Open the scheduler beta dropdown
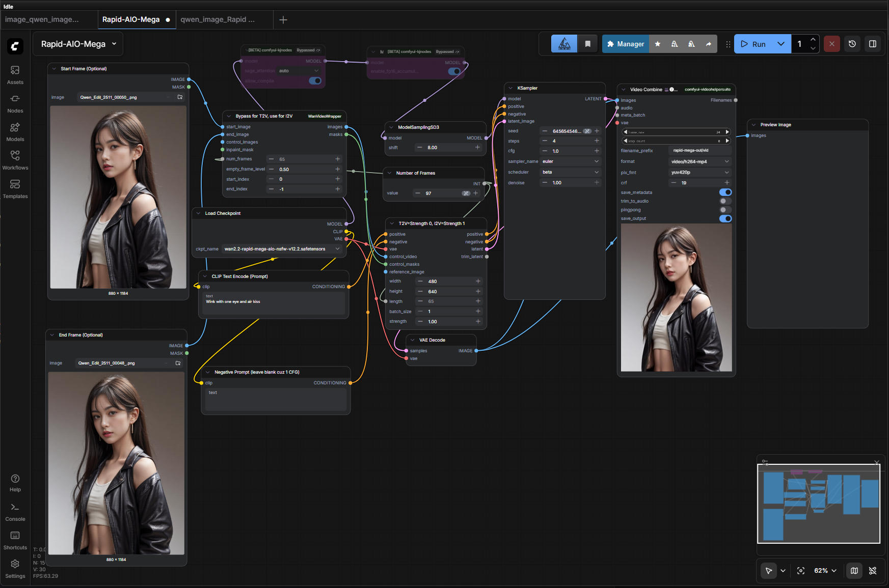889x588 pixels. point(570,172)
